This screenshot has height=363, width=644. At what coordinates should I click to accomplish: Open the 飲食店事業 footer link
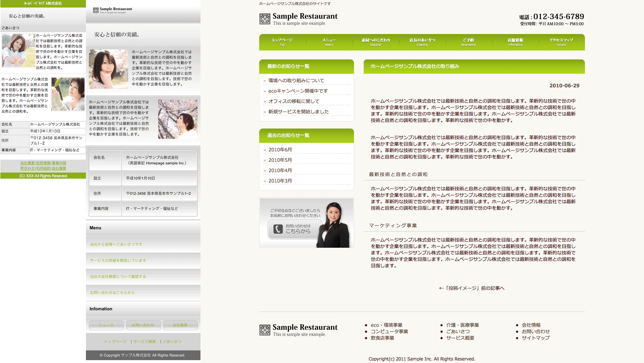coord(382,338)
